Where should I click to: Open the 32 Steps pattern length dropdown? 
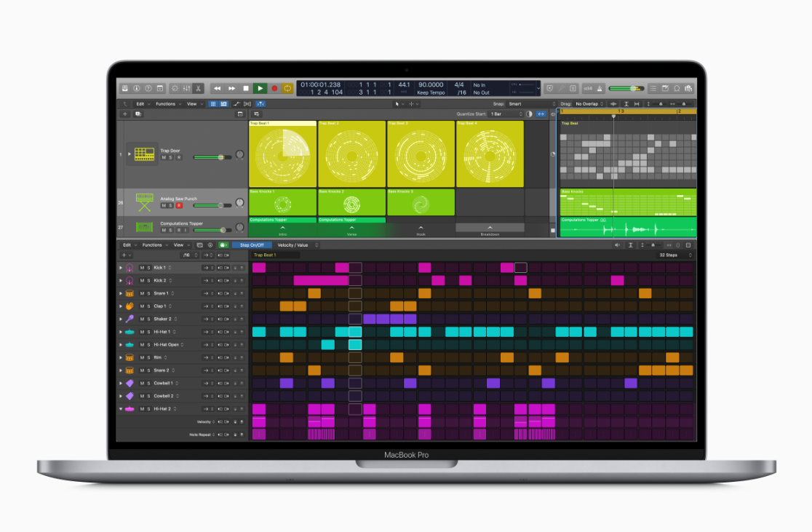674,255
